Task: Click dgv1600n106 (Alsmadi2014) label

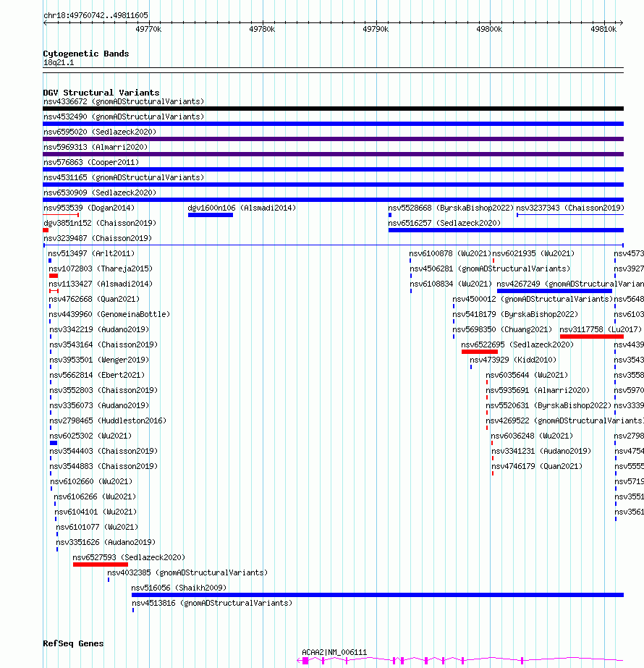Action: (x=242, y=208)
